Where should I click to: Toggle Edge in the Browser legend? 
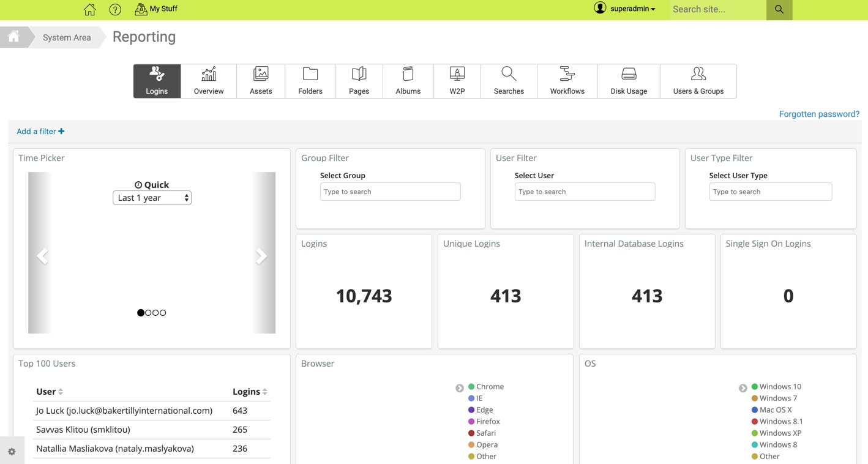point(481,410)
